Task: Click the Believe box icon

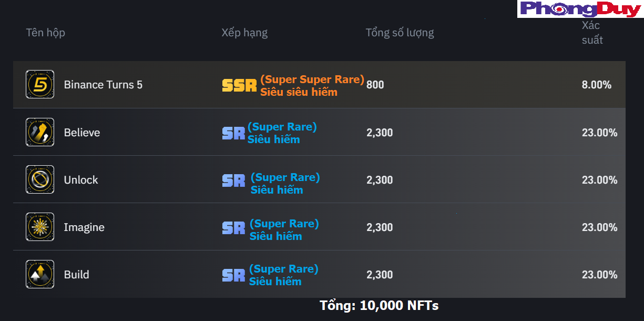Action: (40, 132)
